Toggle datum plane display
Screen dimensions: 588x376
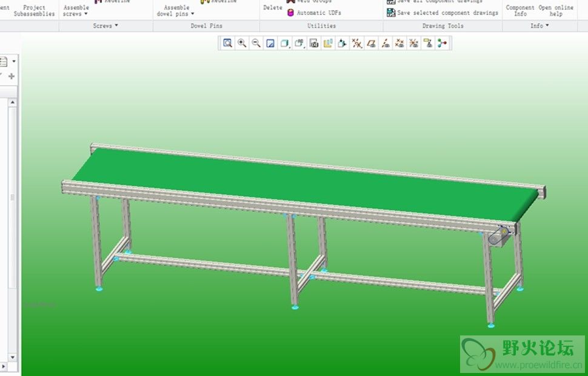tap(371, 43)
